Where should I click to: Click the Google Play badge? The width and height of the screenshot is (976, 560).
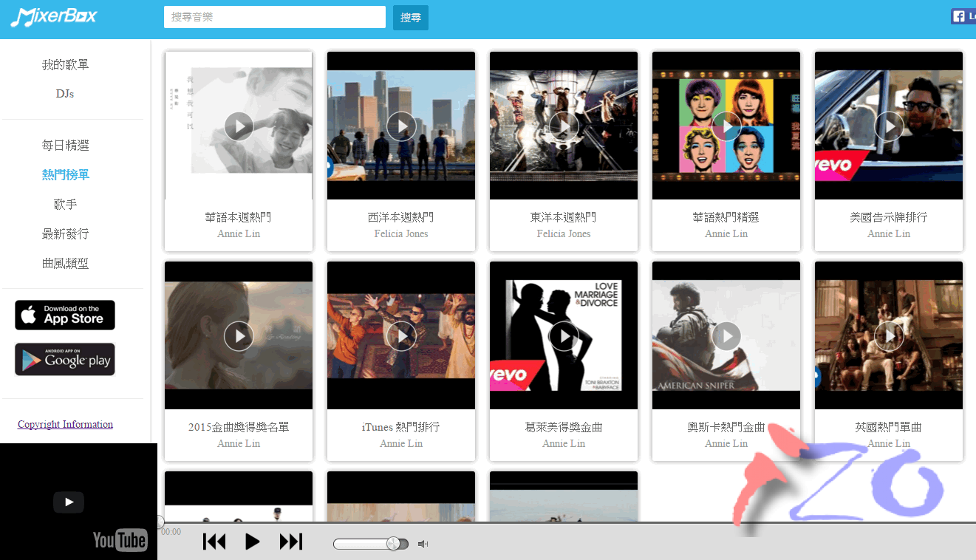click(x=64, y=359)
